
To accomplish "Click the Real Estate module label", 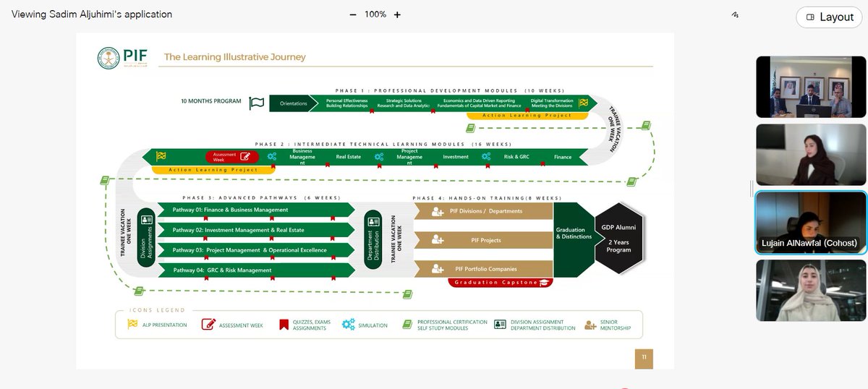I will tap(349, 156).
